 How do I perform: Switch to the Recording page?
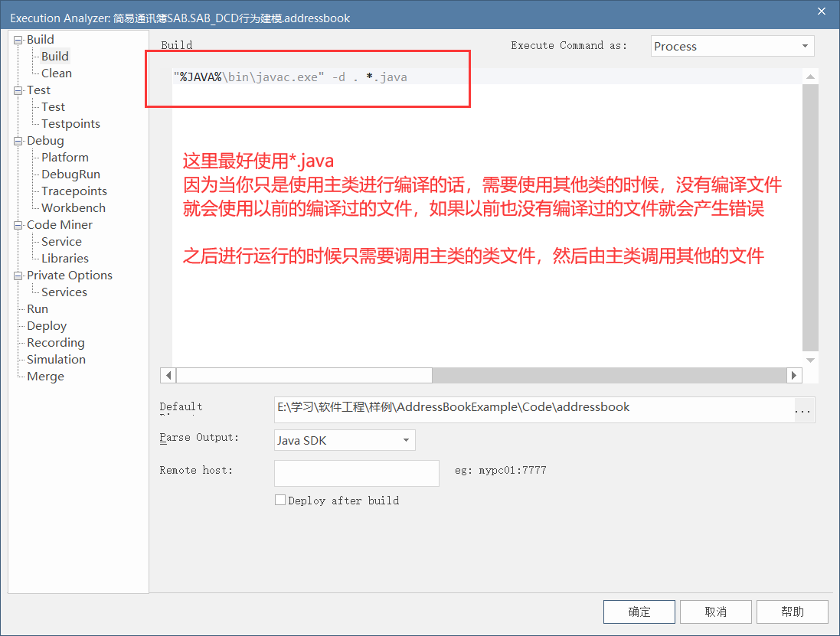click(54, 342)
